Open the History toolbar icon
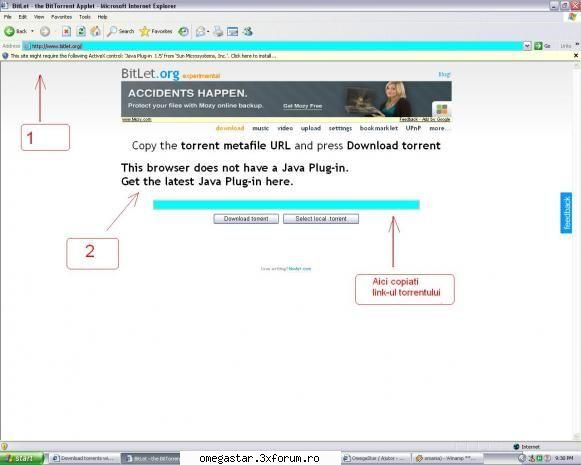This screenshot has height=465, width=581. [183, 31]
